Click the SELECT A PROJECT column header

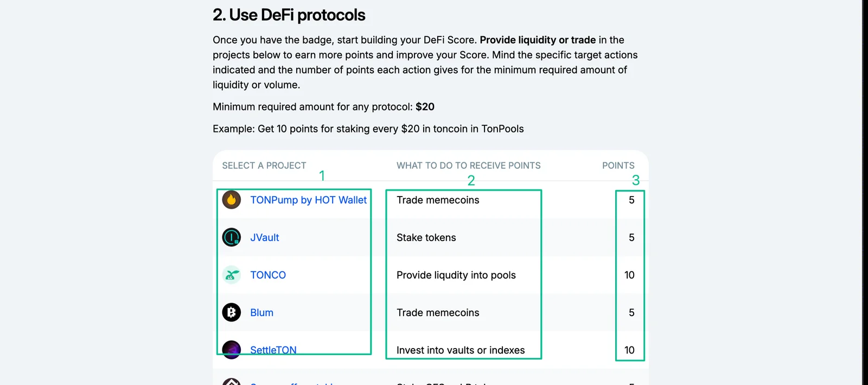pyautogui.click(x=264, y=166)
